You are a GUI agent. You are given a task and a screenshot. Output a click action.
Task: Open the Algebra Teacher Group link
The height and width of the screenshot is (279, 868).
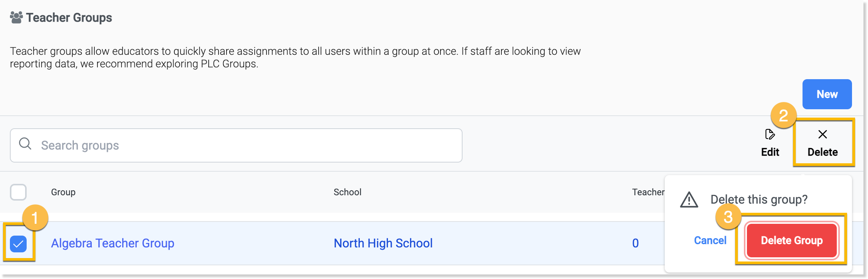[x=113, y=243]
